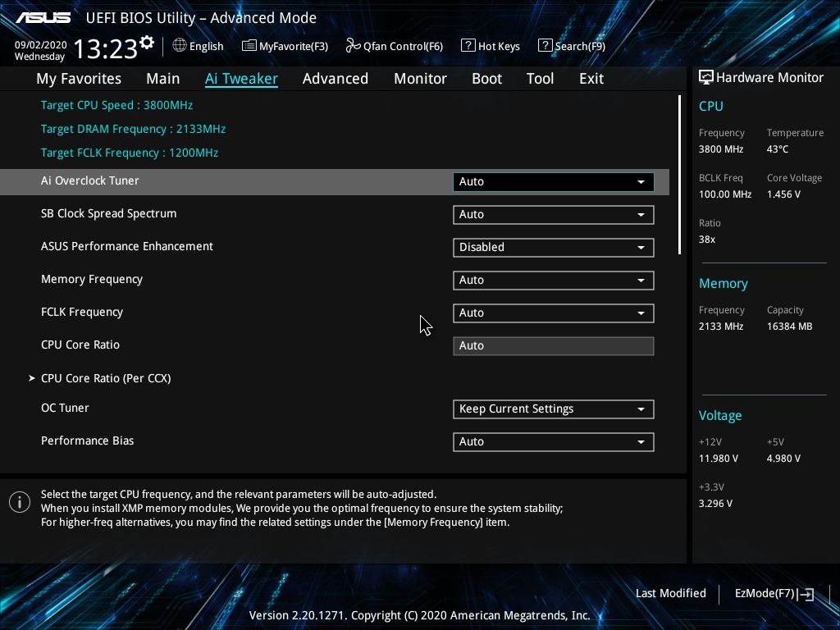Viewport: 840px width, 630px height.
Task: Click the globe language icon
Action: tap(180, 46)
